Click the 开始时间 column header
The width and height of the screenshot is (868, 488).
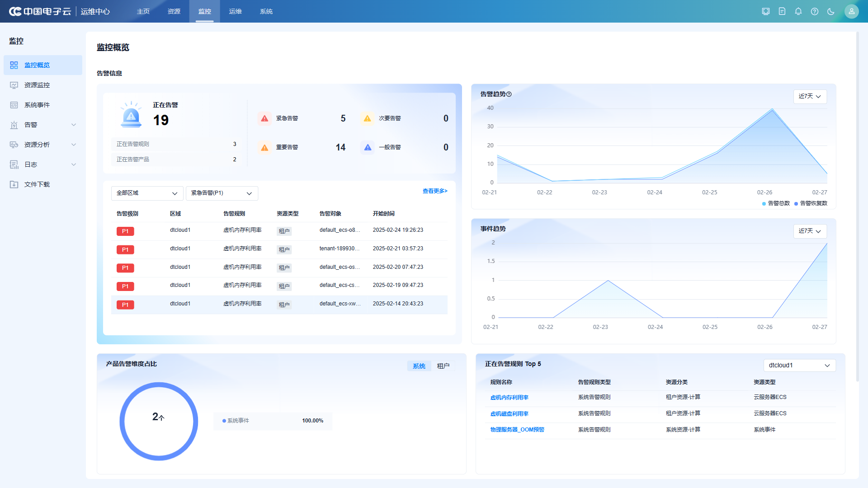(x=383, y=214)
